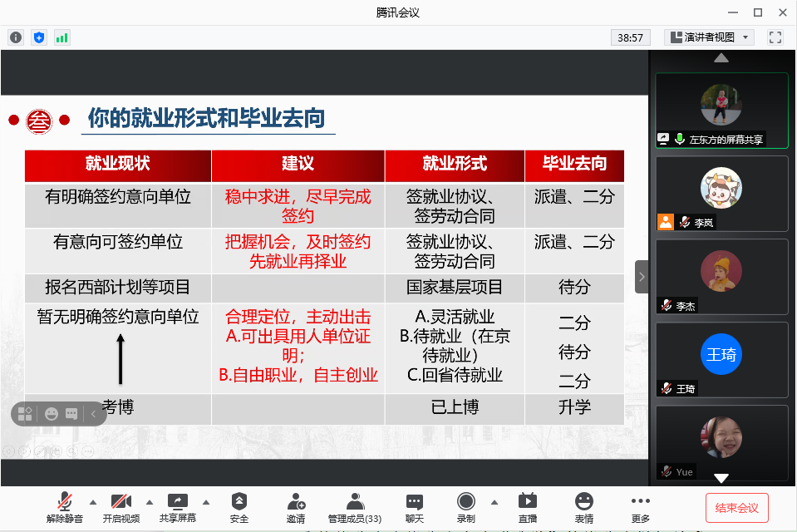Click the 邀请 invite icon

click(296, 507)
